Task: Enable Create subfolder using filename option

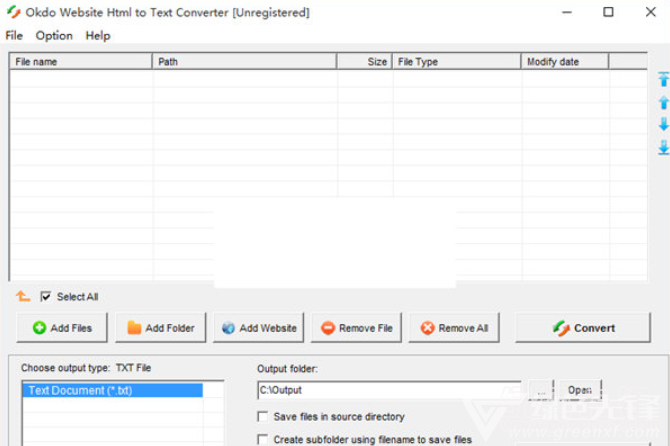Action: point(263,440)
